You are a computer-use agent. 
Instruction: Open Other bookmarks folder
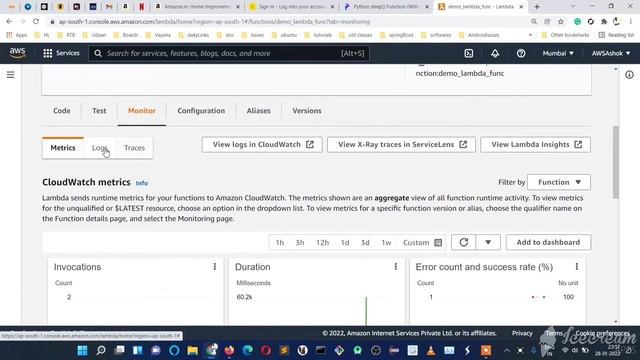565,35
